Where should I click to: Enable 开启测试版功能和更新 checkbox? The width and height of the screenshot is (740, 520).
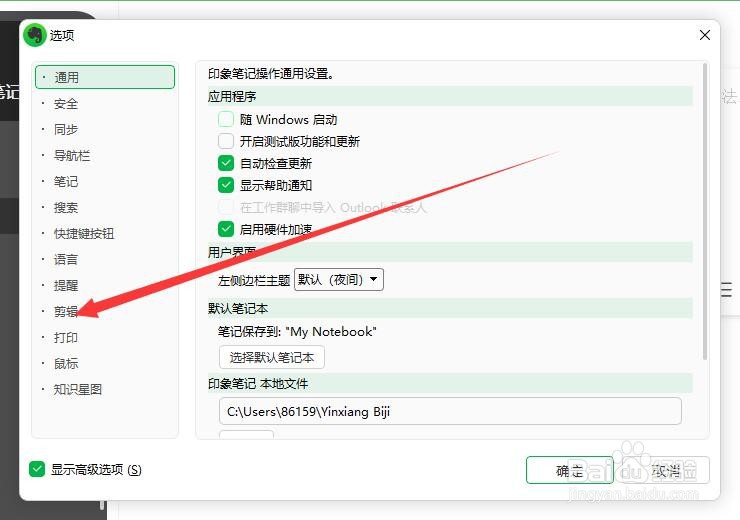[226, 141]
